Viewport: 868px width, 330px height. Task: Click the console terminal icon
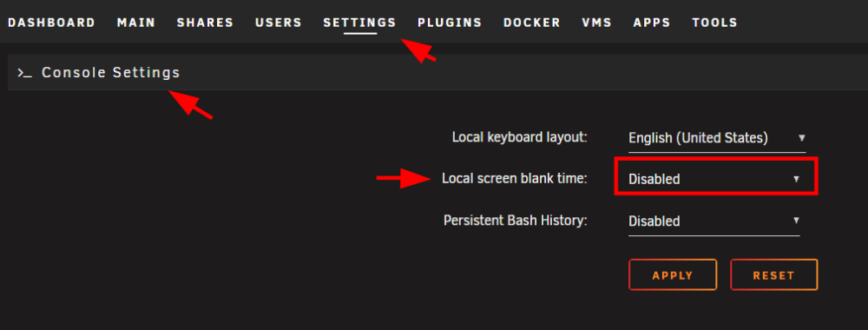tap(24, 73)
